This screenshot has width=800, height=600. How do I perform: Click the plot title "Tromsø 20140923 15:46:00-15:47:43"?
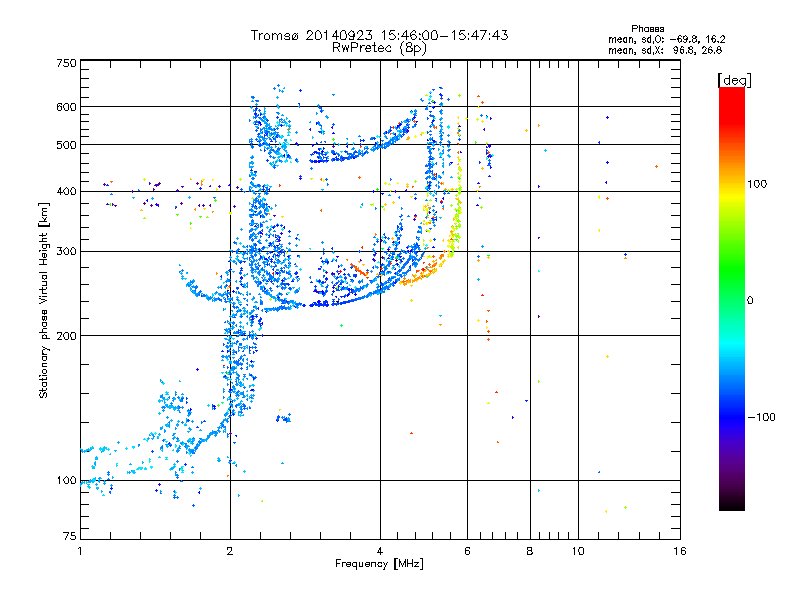pyautogui.click(x=379, y=35)
